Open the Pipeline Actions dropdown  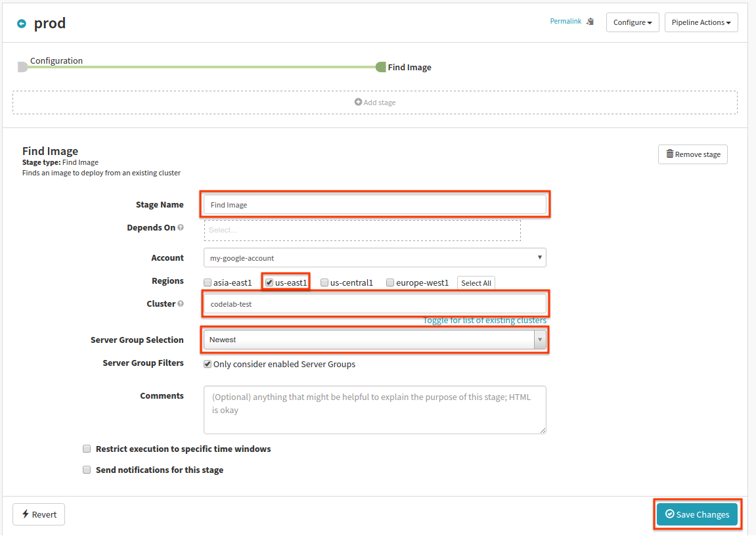coord(701,22)
